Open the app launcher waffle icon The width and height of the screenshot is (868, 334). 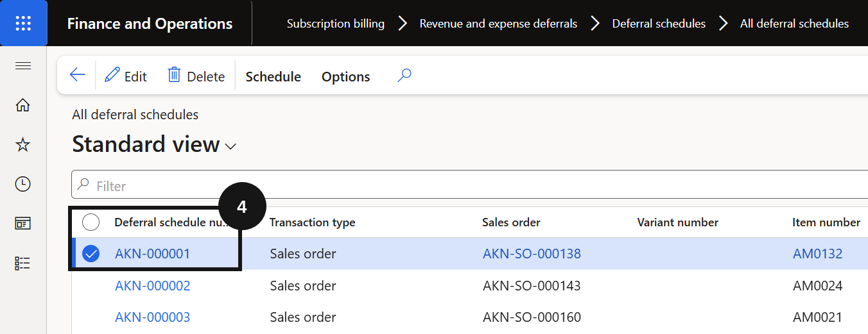[23, 23]
